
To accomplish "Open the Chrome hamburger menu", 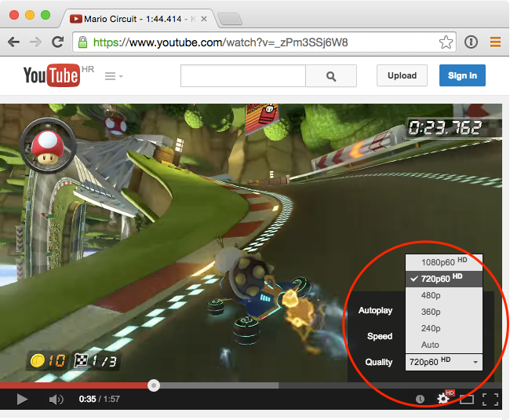I will (495, 42).
